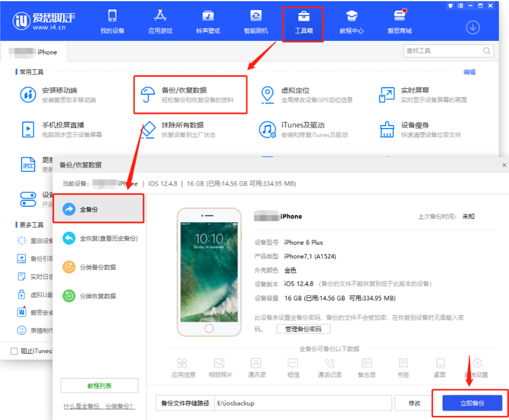
Task: Select 全恢复(查看历史备份) option
Action: [100, 238]
